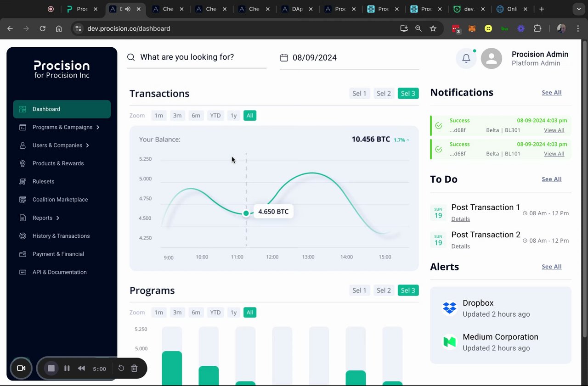Click the API & Documentation icon
Viewport: 588px width, 386px height.
23,272
